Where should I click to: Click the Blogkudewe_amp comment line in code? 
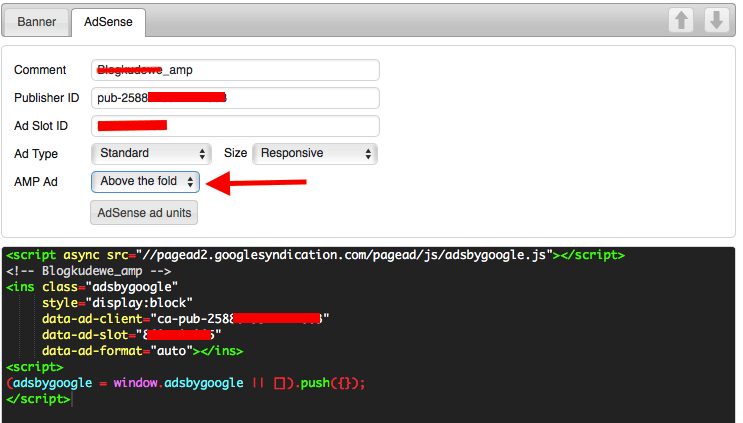point(89,271)
